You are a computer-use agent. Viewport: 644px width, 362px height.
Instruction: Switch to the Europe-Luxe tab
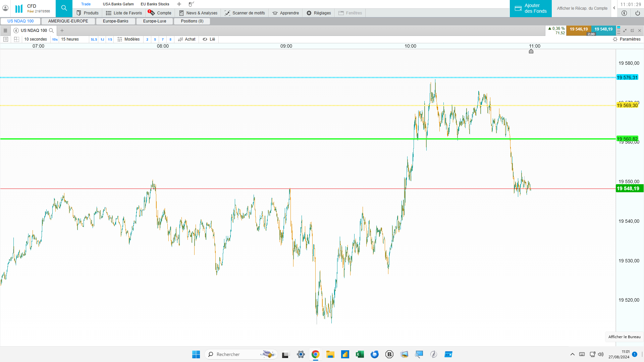tap(155, 21)
